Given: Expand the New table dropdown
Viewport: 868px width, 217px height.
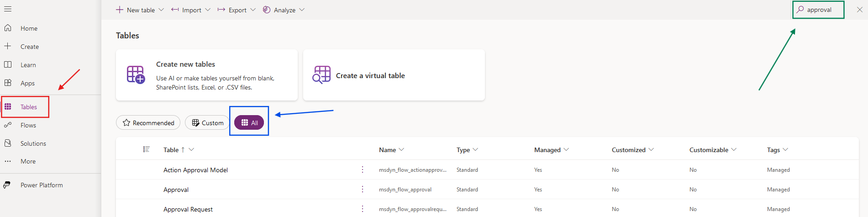Looking at the screenshot, I should tap(161, 10).
